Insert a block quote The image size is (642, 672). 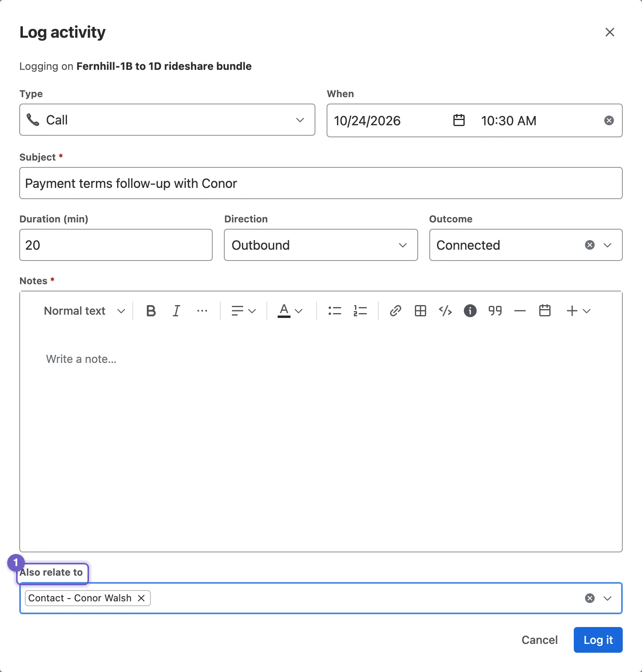495,311
